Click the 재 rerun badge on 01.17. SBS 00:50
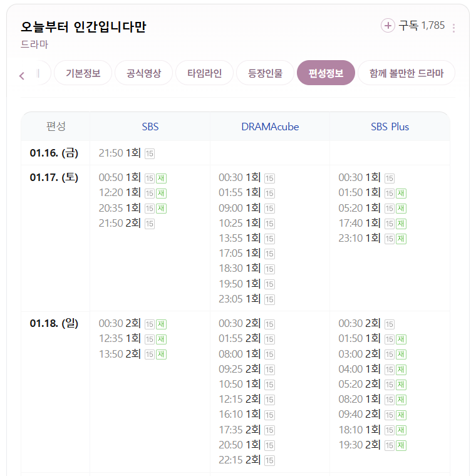This screenshot has width=476, height=476. pyautogui.click(x=161, y=178)
